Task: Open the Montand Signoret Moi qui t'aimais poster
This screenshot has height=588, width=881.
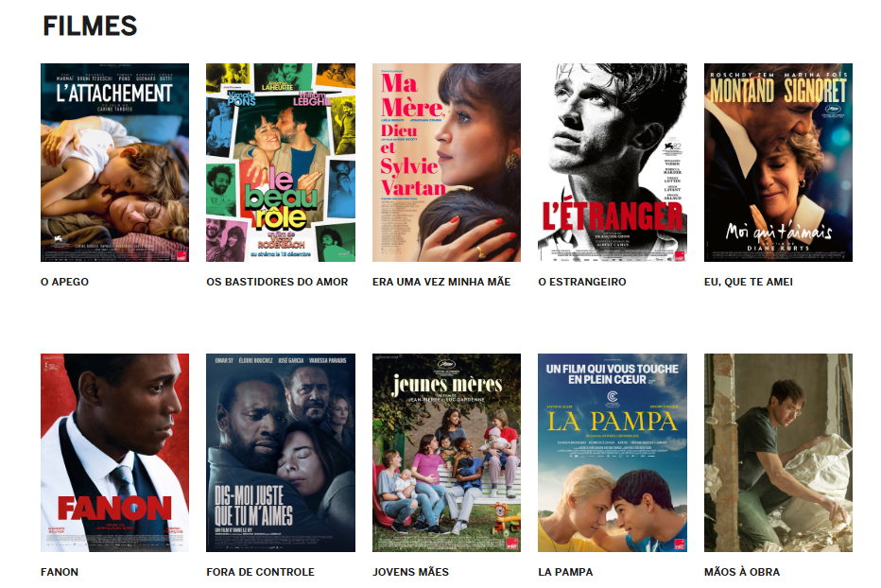Action: pos(778,163)
